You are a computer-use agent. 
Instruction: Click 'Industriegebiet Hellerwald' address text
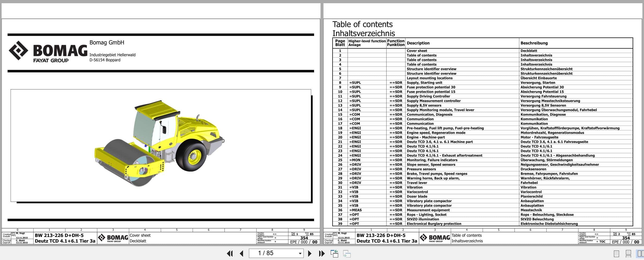pyautogui.click(x=112, y=55)
